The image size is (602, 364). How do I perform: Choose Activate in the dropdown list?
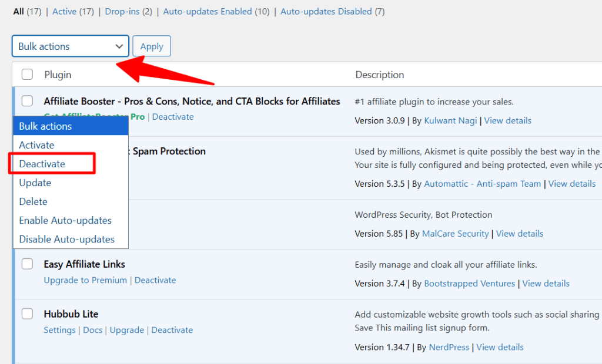(x=71, y=145)
